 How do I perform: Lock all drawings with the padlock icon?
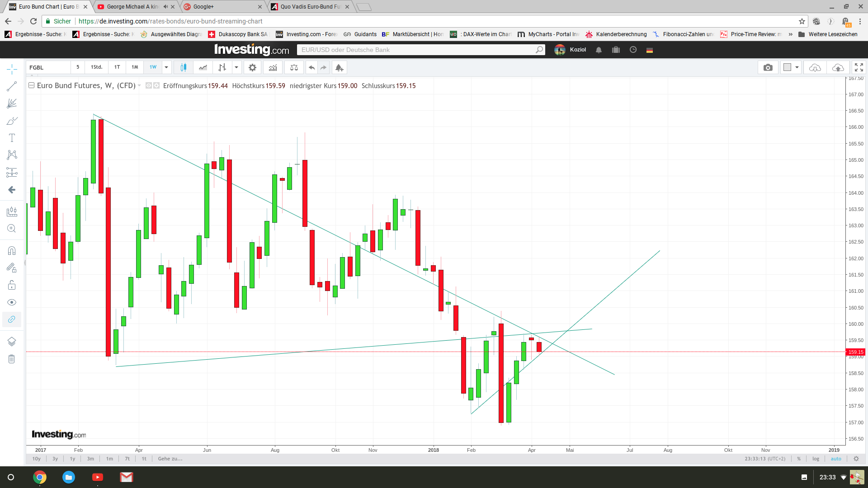click(12, 285)
